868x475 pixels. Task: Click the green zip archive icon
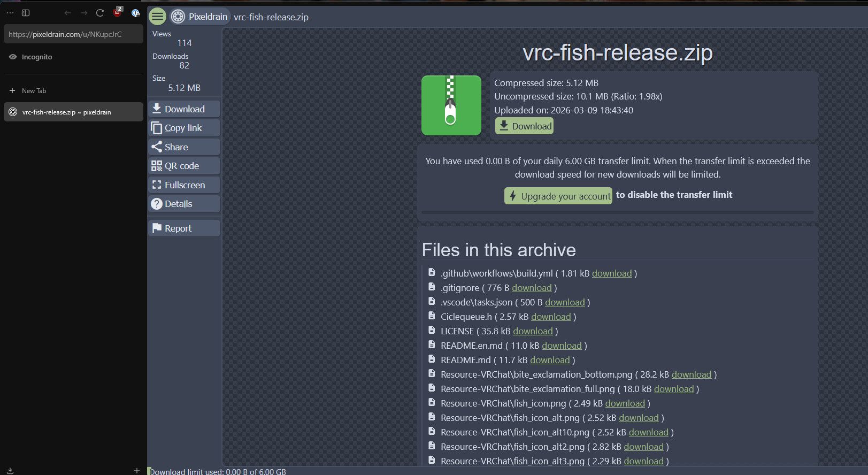(x=451, y=105)
